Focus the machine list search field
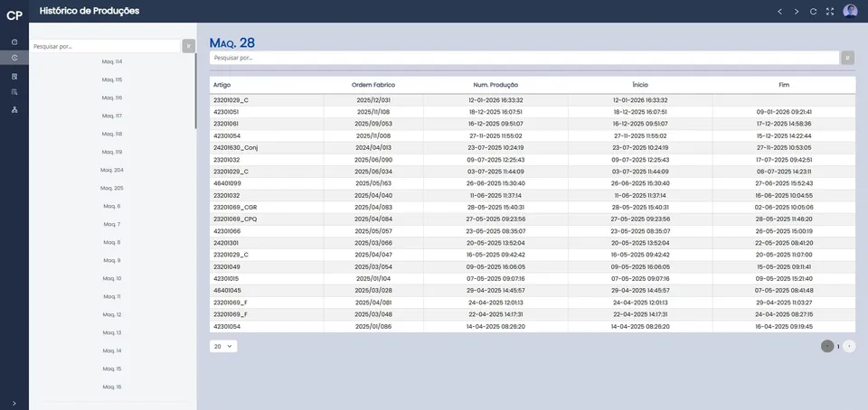Image resolution: width=868 pixels, height=410 pixels. [105, 46]
